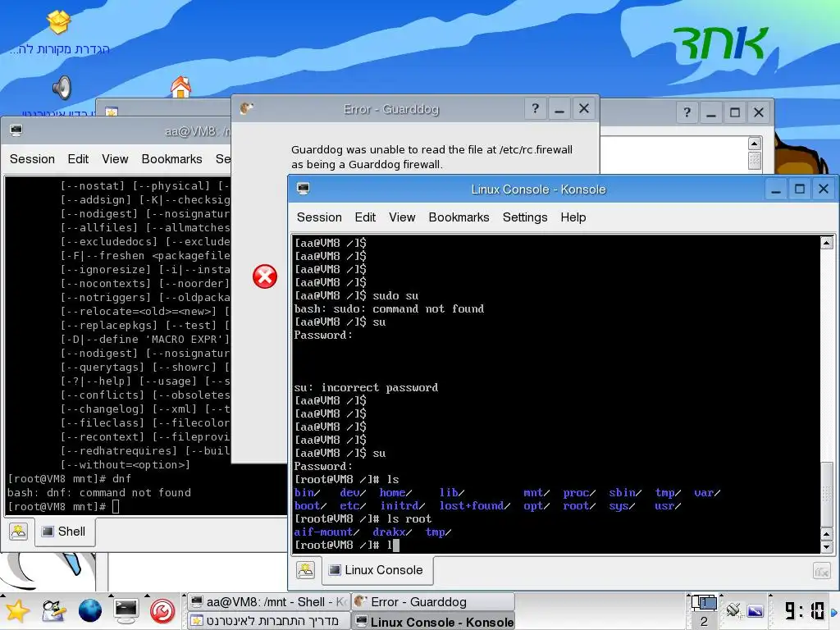The height and width of the screenshot is (630, 840).
Task: Open Settings menu in Linux Console
Action: pyautogui.click(x=524, y=217)
